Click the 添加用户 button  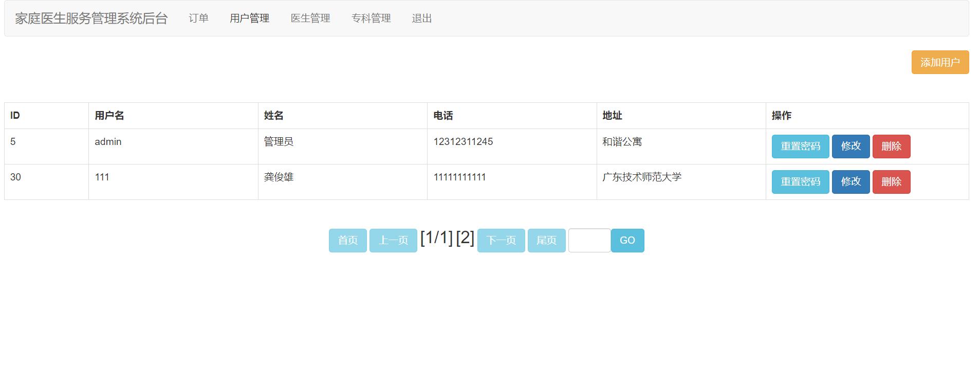tap(940, 62)
